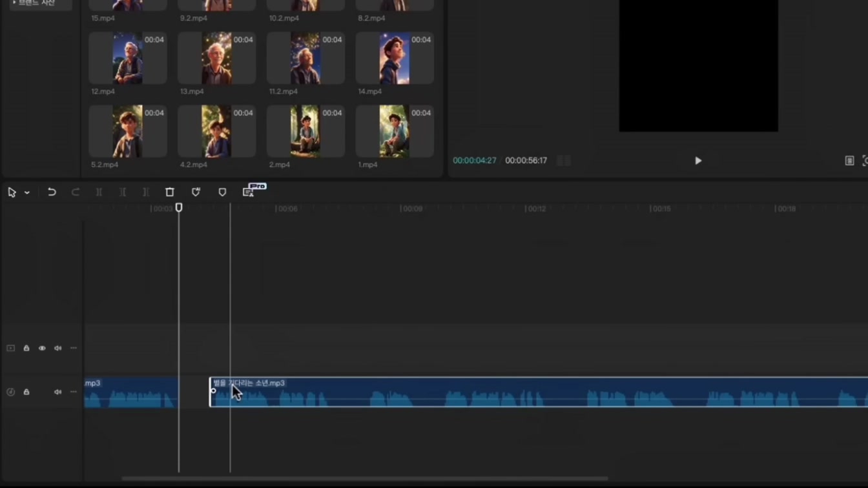The image size is (868, 488).
Task: Click the total duration 00:00:56:17
Action: [526, 161]
